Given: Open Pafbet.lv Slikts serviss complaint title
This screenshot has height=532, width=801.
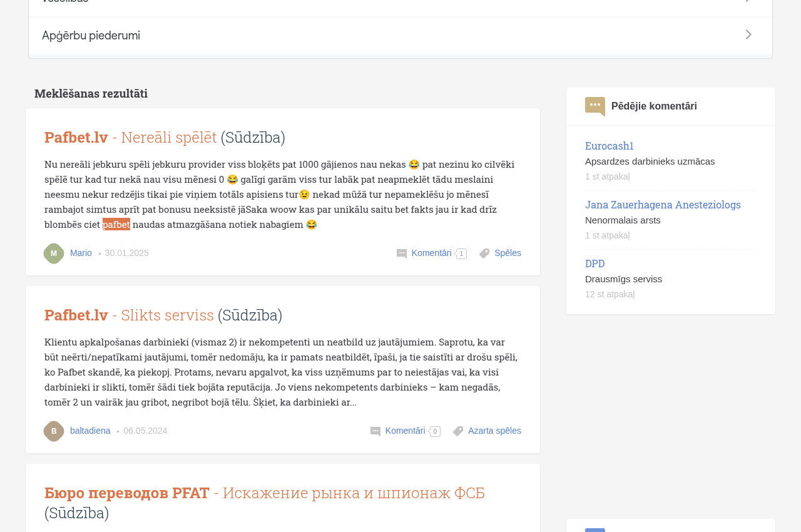Looking at the screenshot, I should [163, 315].
